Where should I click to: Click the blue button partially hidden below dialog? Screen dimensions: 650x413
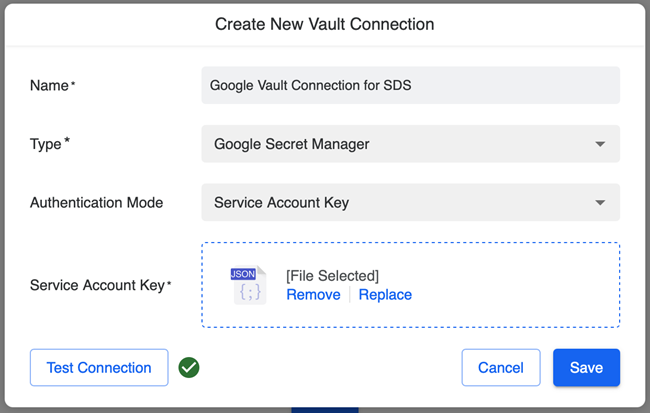click(x=325, y=409)
